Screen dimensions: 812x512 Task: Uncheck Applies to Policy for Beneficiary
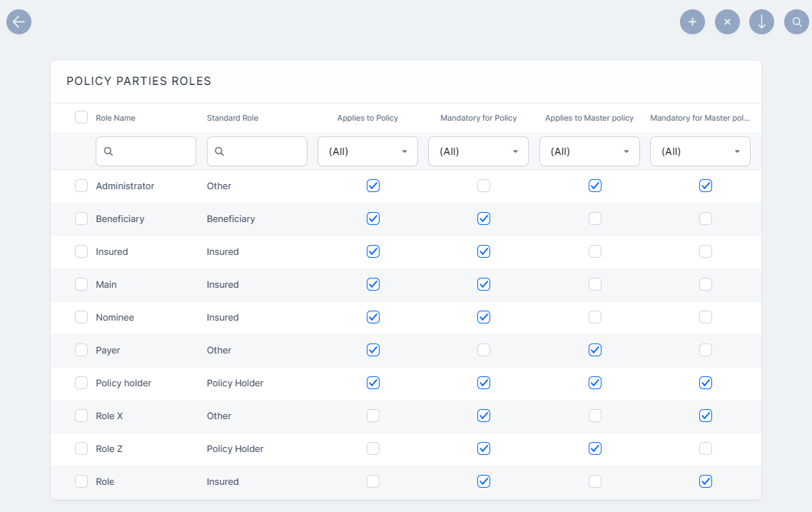coord(372,219)
